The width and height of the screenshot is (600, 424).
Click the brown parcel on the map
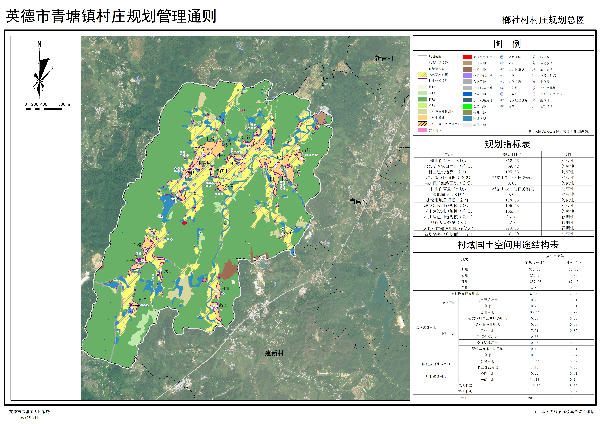(x=230, y=269)
